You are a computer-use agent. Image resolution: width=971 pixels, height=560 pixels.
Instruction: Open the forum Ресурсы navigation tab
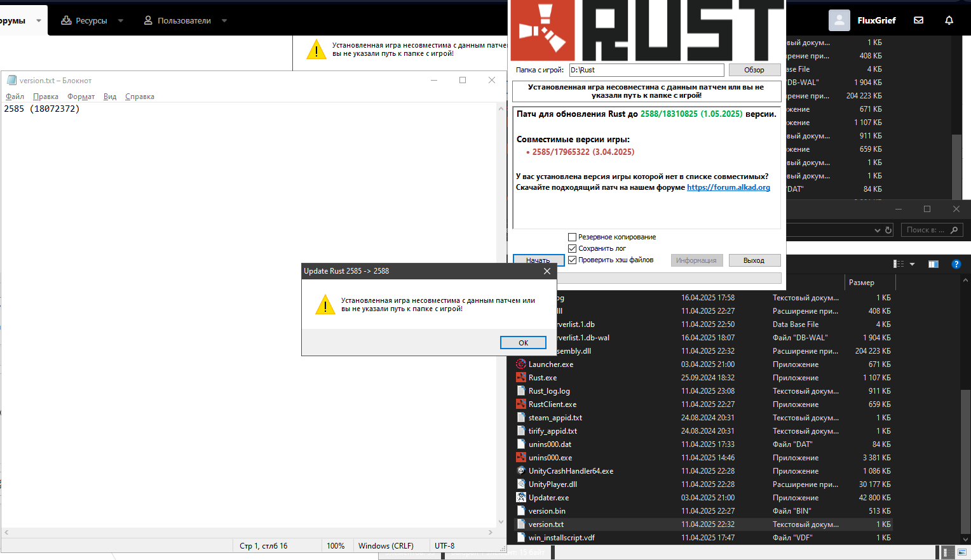[x=84, y=20]
